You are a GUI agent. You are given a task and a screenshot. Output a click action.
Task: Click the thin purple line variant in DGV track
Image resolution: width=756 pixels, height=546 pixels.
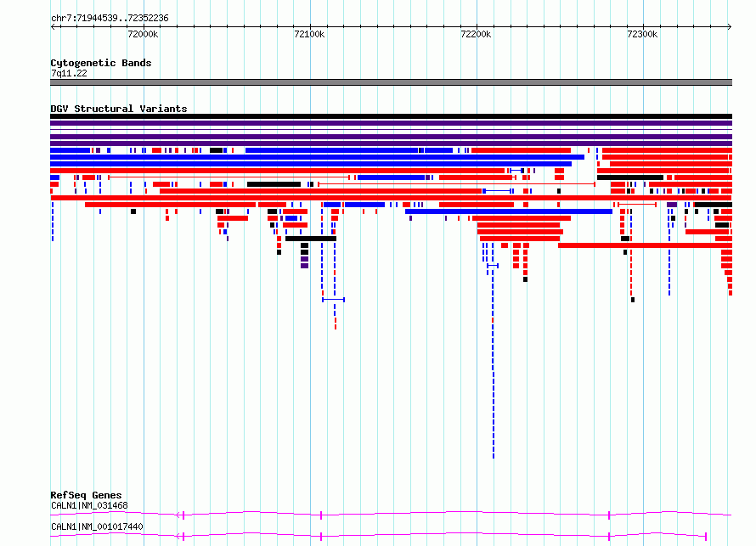(x=391, y=130)
